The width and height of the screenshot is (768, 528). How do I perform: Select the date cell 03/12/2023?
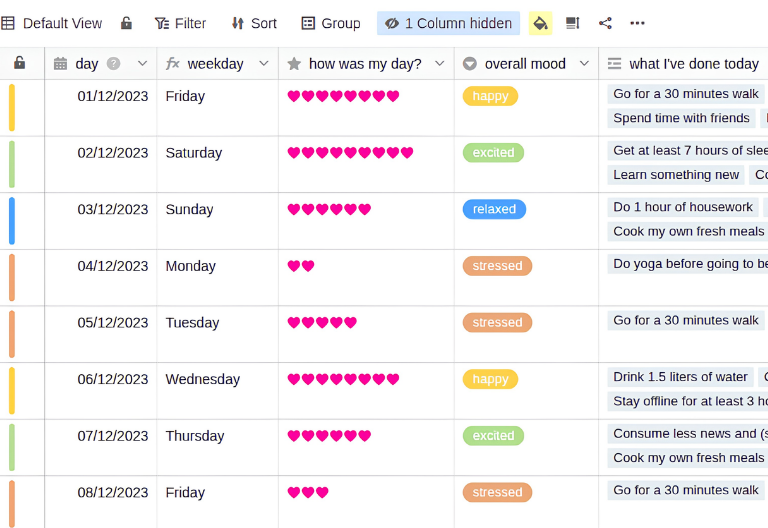click(101, 221)
